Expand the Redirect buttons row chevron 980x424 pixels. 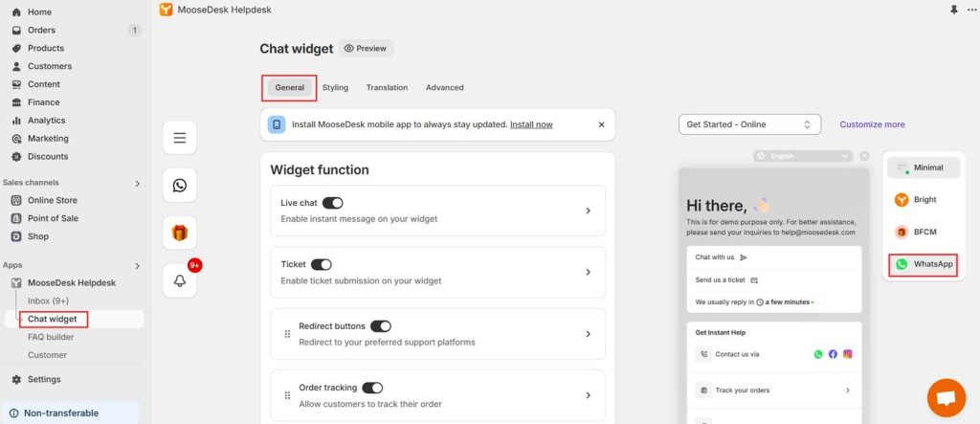click(588, 334)
